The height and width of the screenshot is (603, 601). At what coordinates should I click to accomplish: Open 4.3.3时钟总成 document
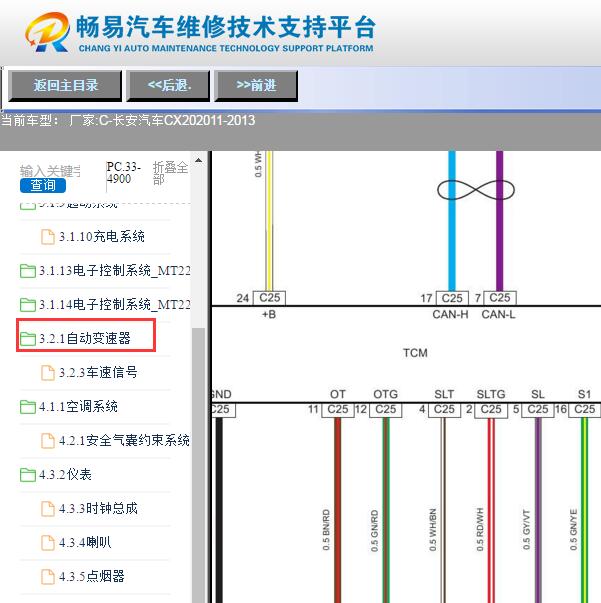point(98,508)
